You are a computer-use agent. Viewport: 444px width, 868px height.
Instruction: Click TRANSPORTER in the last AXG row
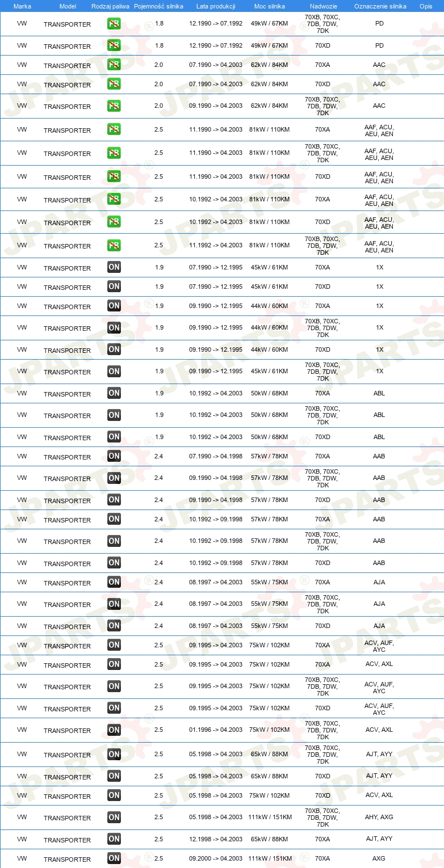pos(67,859)
